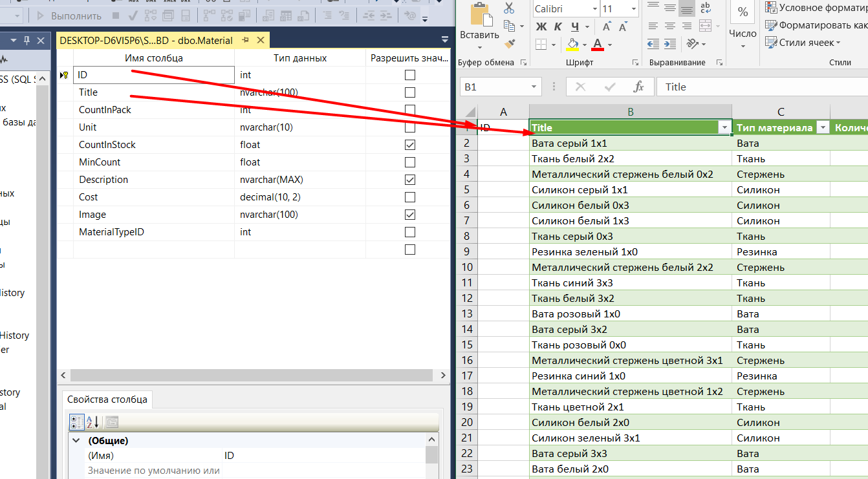Increase indent in Excel alignment group

point(670,43)
